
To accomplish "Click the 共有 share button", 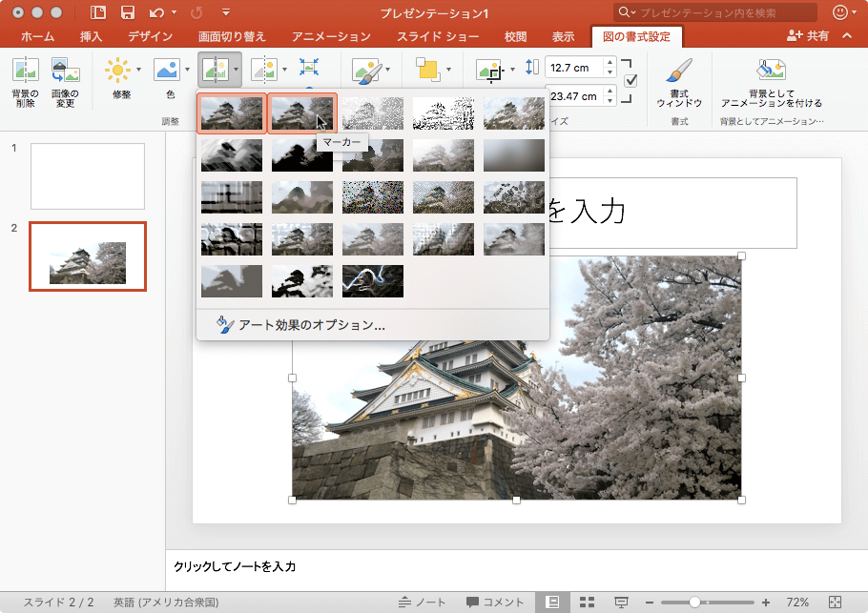I will (808, 36).
